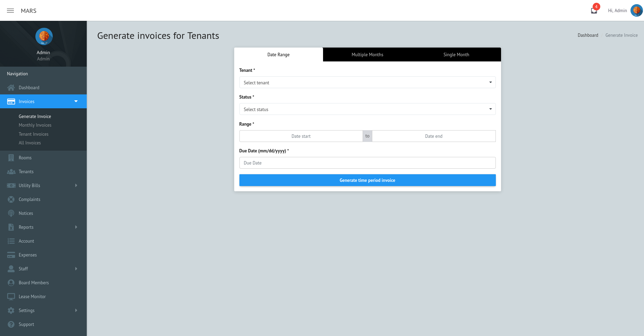The image size is (644, 336).
Task: Open the Select tenant dropdown
Action: click(367, 82)
